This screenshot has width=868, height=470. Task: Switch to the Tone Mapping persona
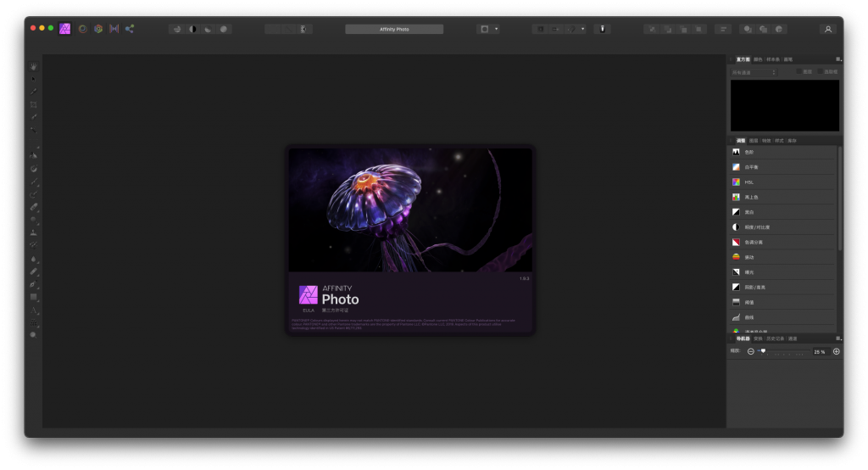tap(114, 29)
